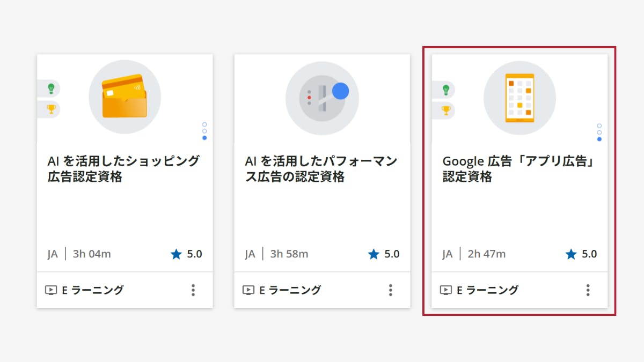Click the performance ads circular illustration

click(321, 98)
